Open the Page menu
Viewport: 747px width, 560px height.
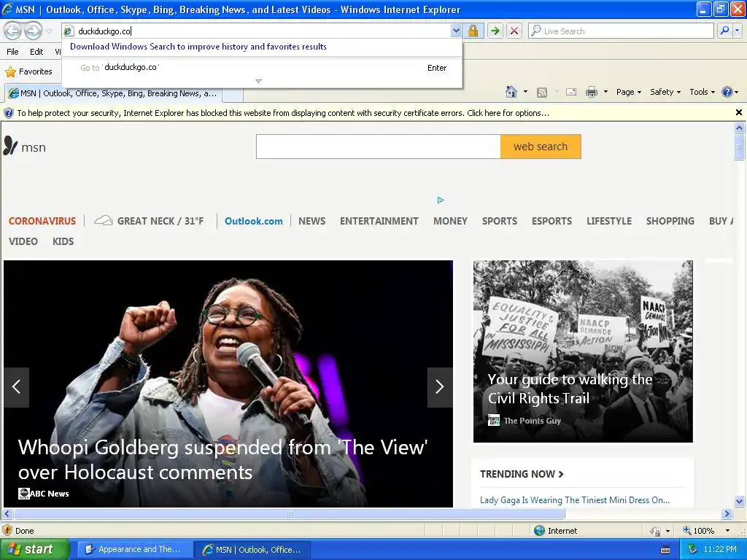[628, 92]
